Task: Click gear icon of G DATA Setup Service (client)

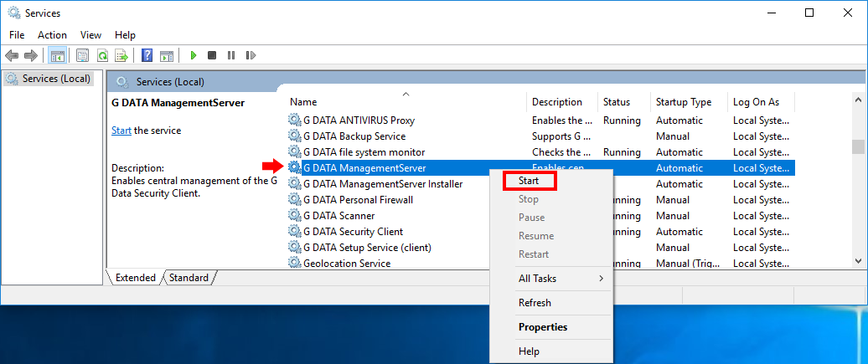Action: click(x=295, y=248)
